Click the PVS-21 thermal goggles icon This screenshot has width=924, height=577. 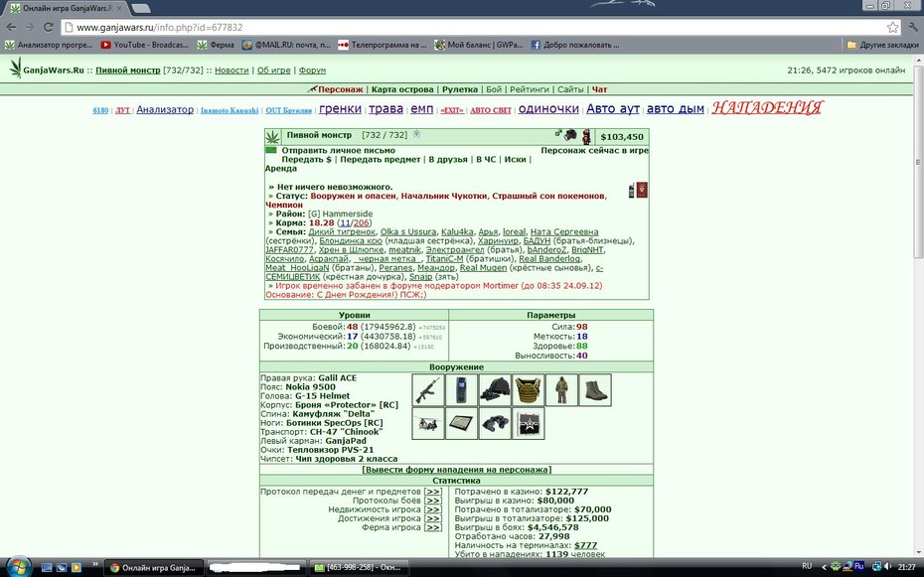pos(495,423)
